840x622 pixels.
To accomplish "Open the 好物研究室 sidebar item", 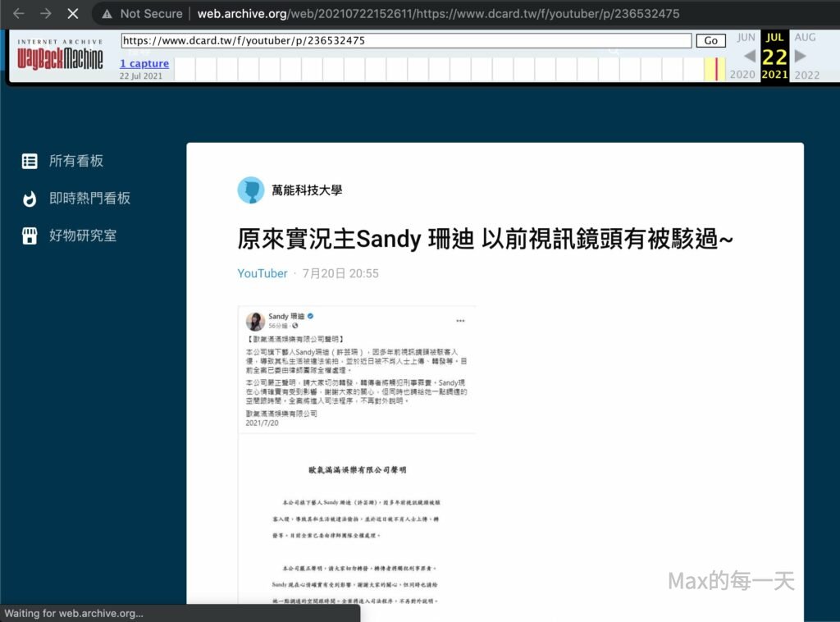I will (83, 236).
